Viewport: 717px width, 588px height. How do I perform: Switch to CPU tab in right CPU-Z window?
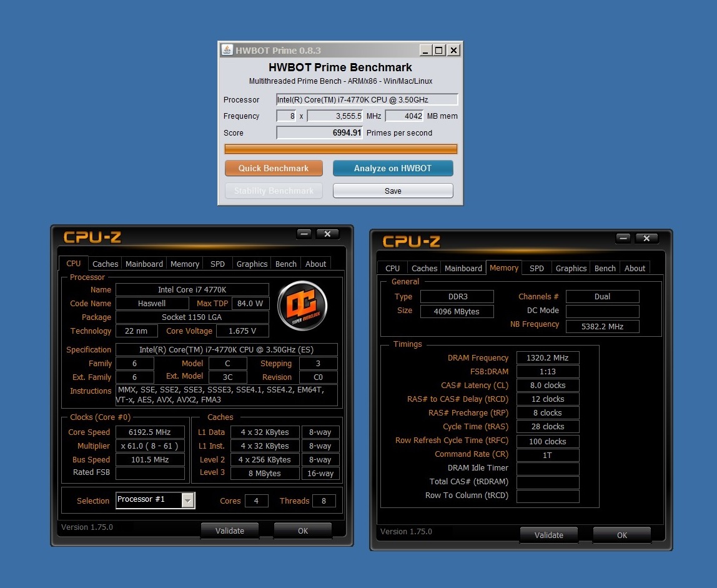pos(392,268)
